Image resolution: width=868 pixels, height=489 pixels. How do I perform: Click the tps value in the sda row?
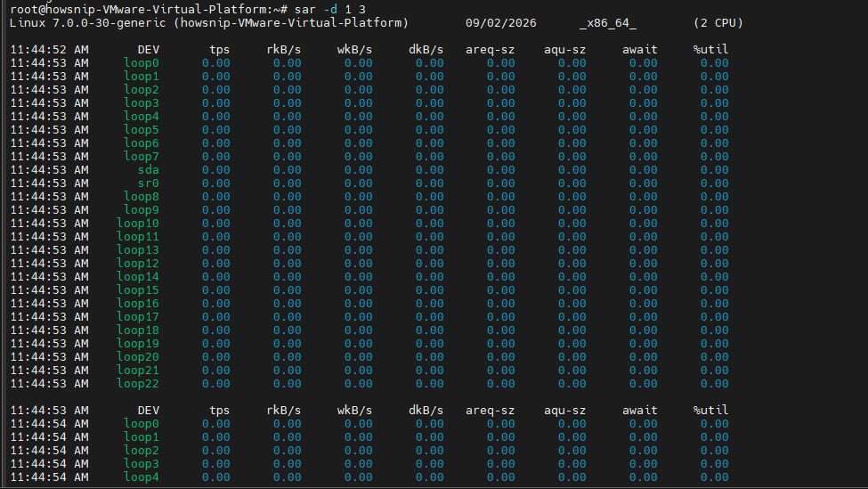pyautogui.click(x=216, y=169)
